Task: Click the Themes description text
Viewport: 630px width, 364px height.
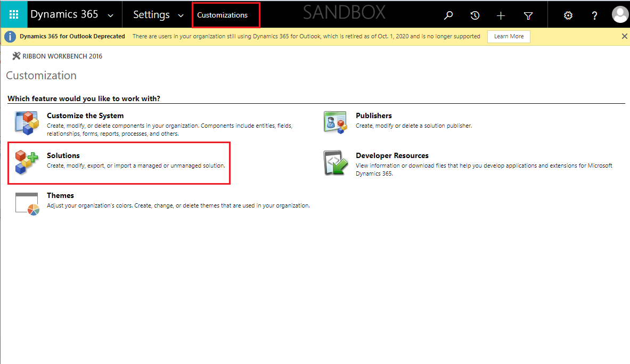Action: click(x=178, y=205)
